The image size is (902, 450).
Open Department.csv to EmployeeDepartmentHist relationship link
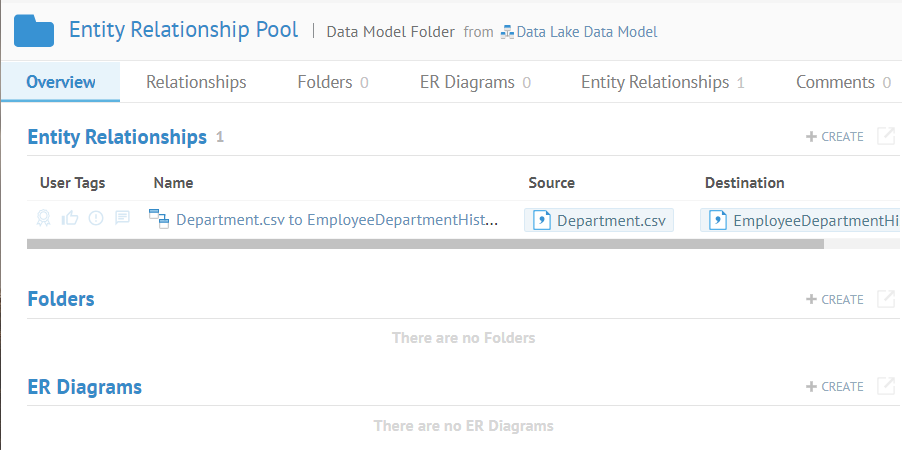coord(335,220)
